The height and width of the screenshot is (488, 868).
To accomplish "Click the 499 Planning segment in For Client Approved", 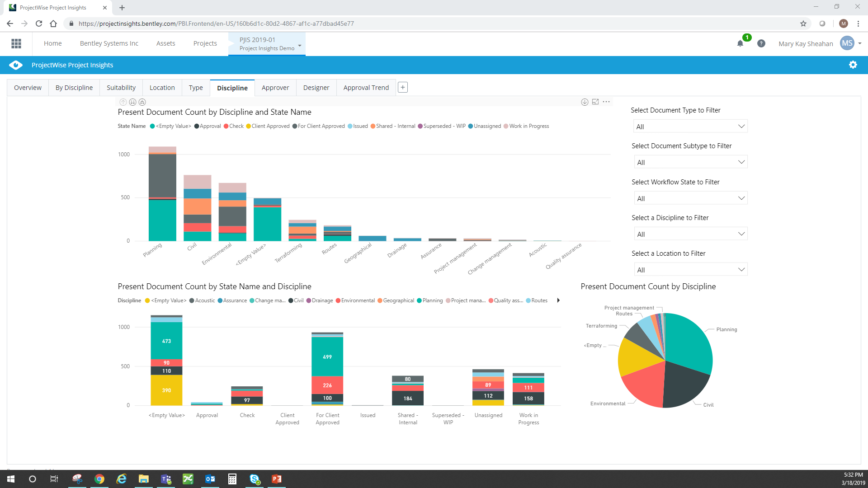I will 327,357.
